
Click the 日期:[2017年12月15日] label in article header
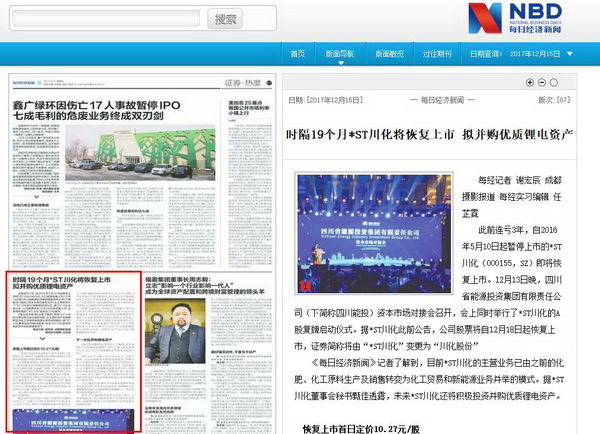pos(326,100)
